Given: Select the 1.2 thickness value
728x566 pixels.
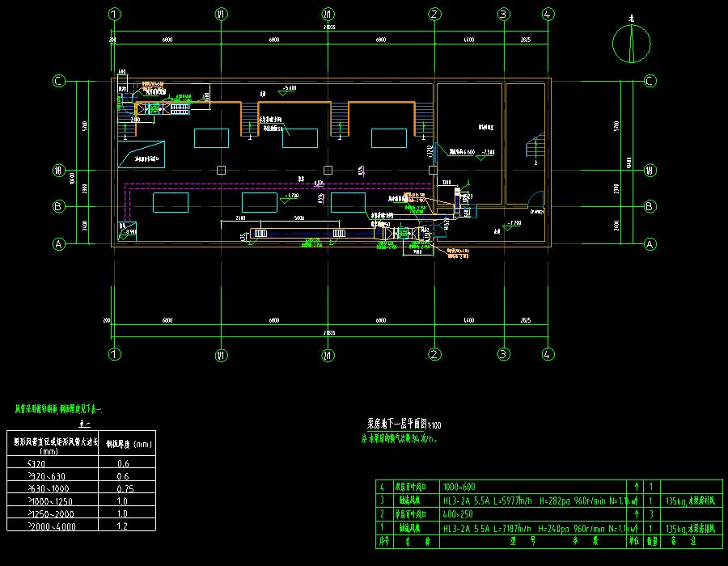Looking at the screenshot, I should coord(122,526).
